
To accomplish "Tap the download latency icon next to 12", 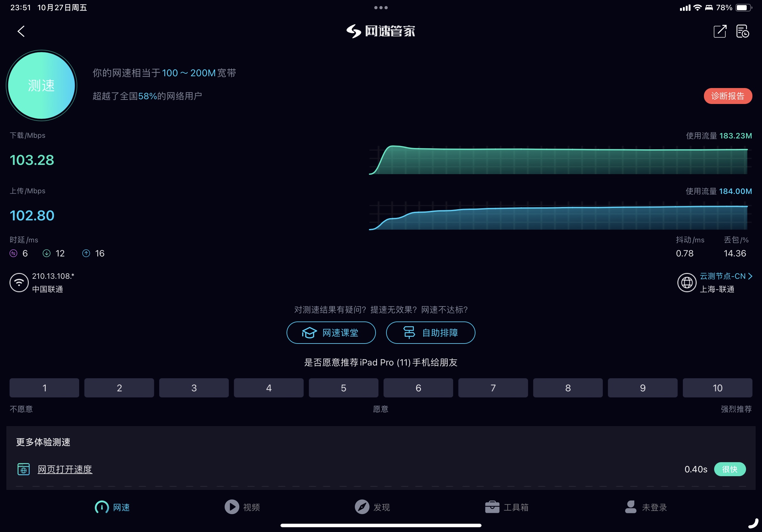I will click(x=47, y=253).
